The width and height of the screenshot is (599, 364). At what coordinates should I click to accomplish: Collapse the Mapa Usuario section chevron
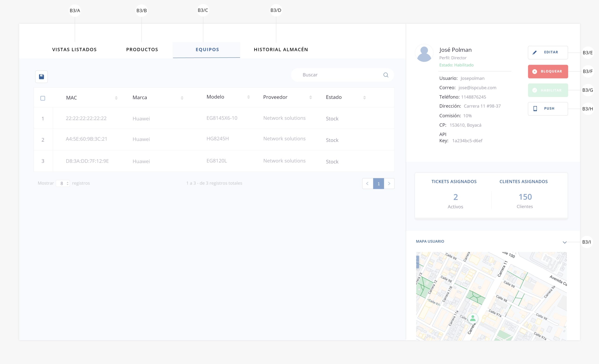(564, 242)
